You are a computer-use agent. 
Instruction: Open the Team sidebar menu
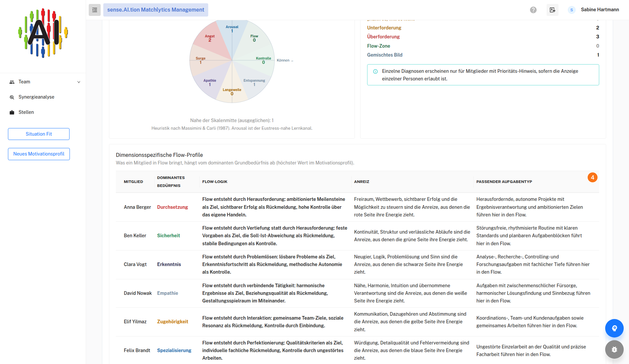click(x=43, y=82)
